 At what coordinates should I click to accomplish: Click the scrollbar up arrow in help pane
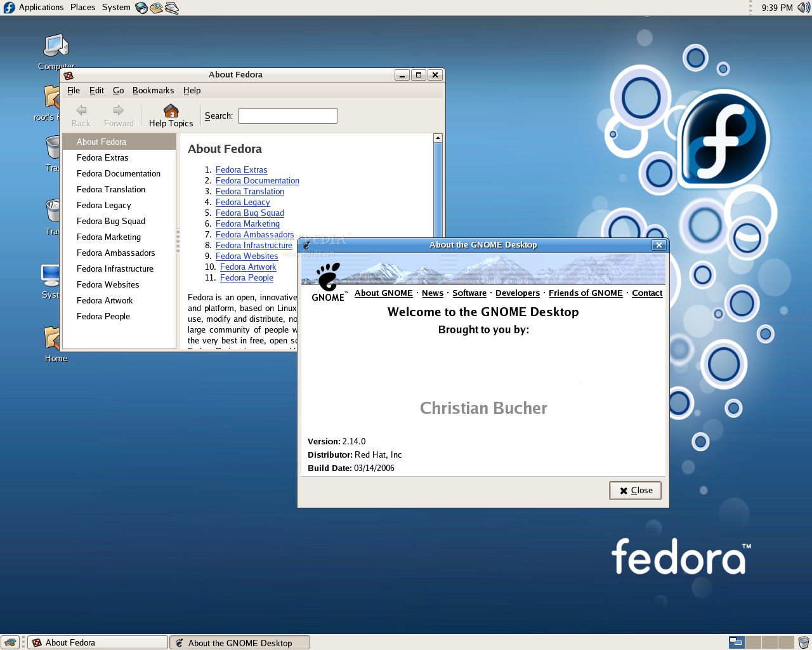[438, 138]
